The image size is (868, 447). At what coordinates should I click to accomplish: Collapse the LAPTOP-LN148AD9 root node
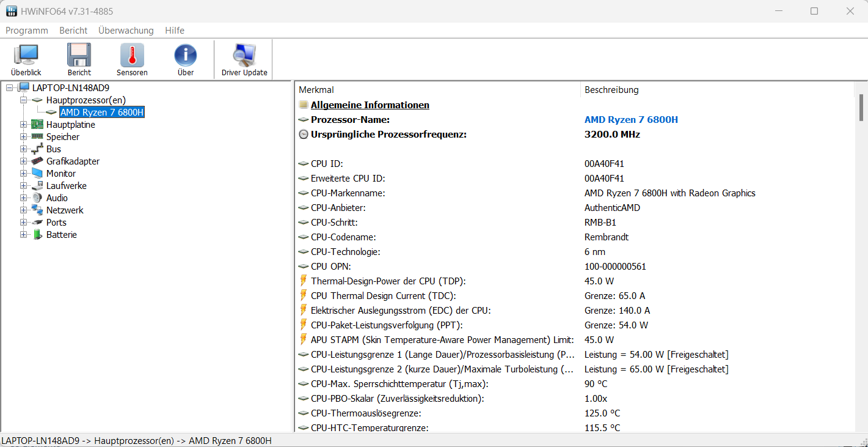10,88
